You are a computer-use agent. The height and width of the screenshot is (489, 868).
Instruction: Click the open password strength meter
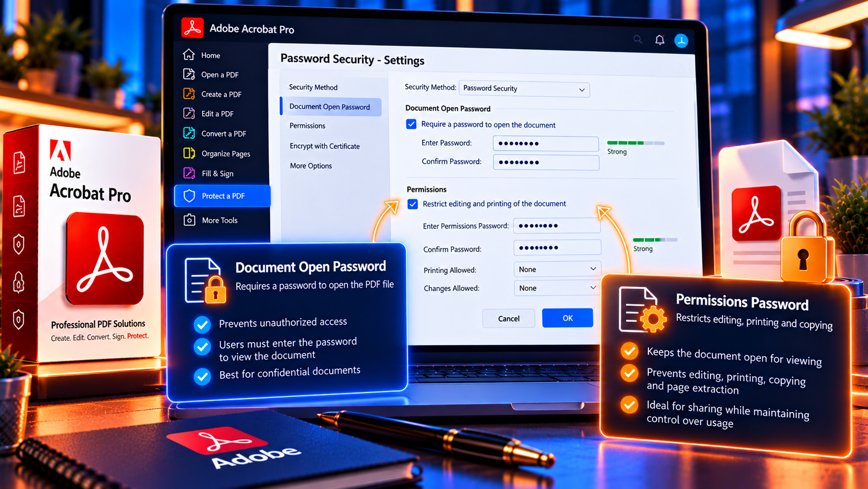(x=636, y=143)
